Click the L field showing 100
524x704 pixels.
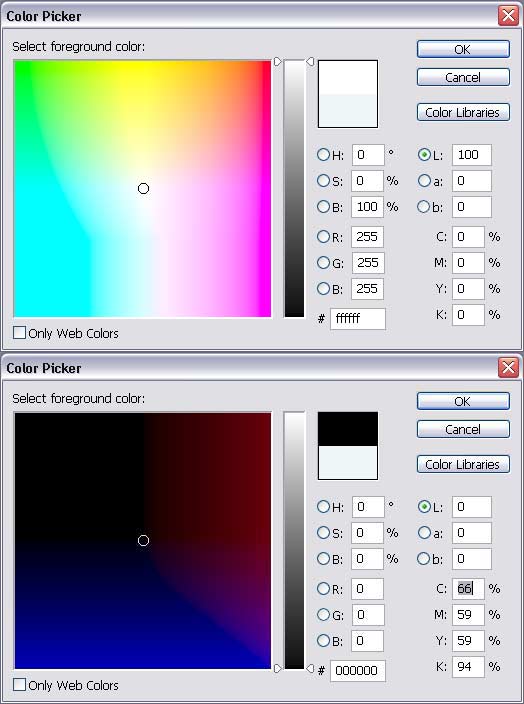[x=471, y=155]
